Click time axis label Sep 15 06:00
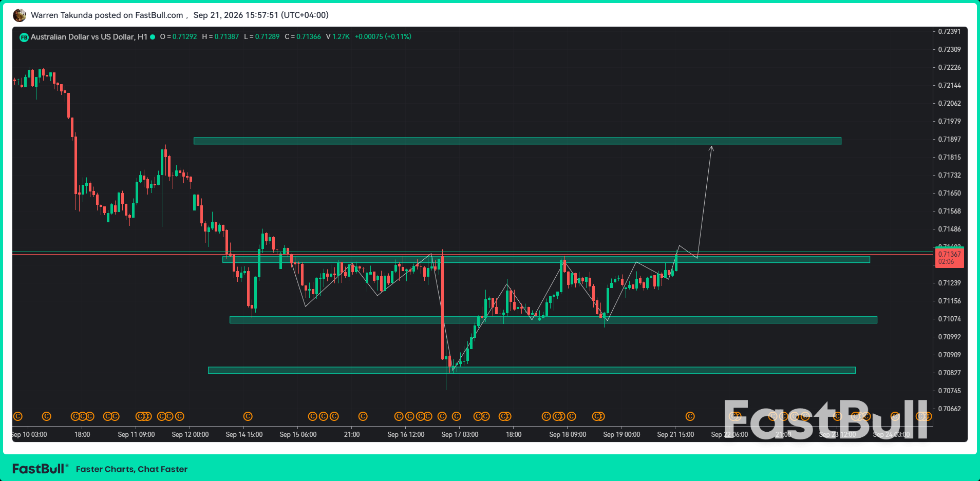This screenshot has height=481, width=980. pos(298,435)
